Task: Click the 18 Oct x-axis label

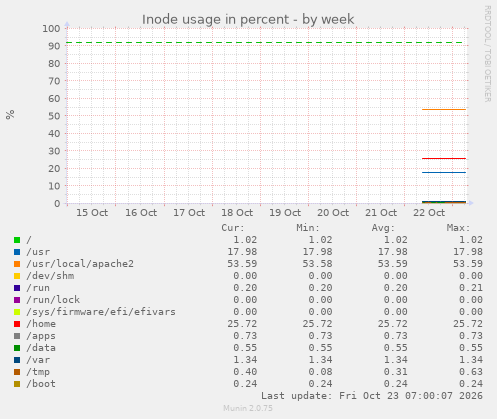Action: 237,213
